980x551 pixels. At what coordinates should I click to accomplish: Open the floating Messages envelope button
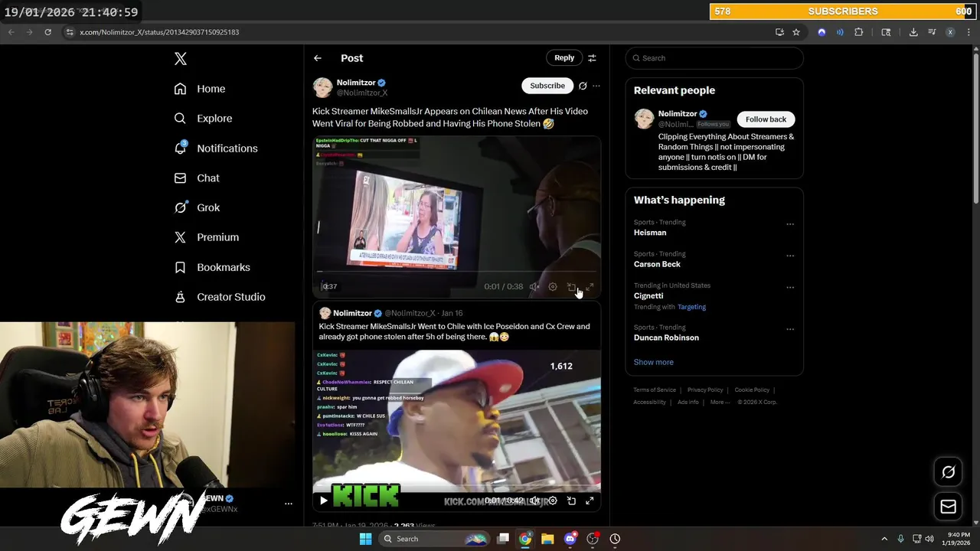[948, 507]
